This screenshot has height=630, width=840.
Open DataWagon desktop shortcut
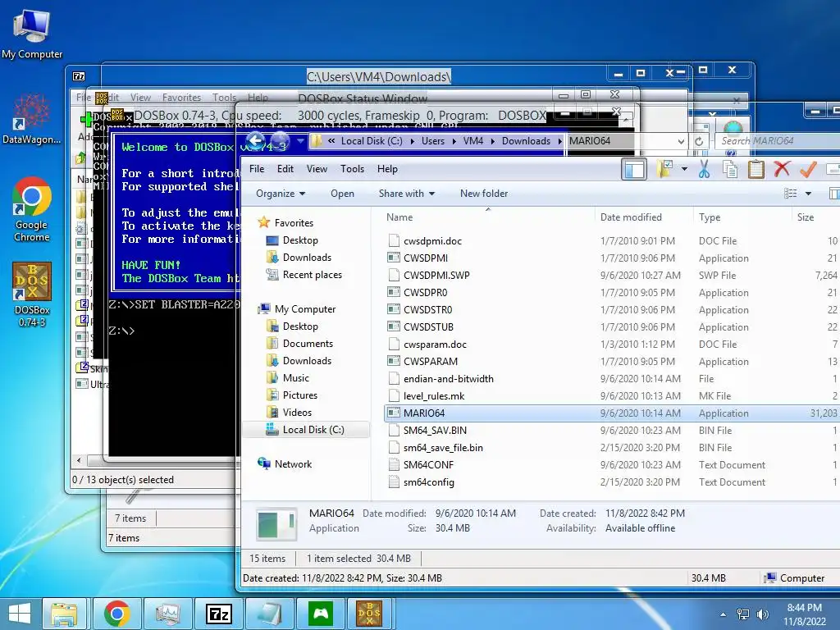(x=32, y=119)
